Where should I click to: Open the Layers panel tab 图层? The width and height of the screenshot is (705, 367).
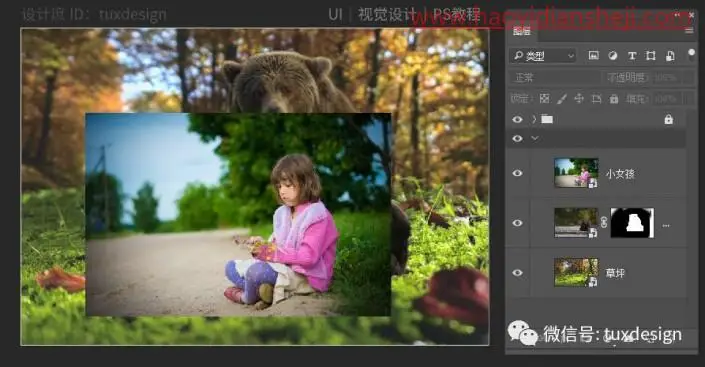click(522, 31)
